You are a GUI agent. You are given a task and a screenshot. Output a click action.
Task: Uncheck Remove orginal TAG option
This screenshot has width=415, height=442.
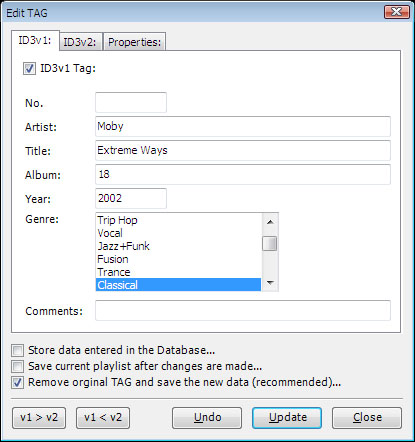coord(17,382)
